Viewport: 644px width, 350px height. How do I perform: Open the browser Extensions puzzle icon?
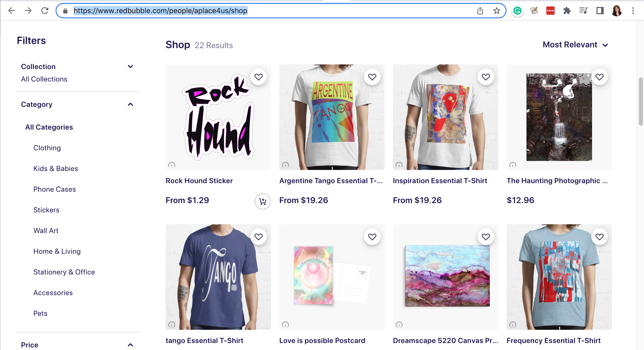pyautogui.click(x=567, y=11)
